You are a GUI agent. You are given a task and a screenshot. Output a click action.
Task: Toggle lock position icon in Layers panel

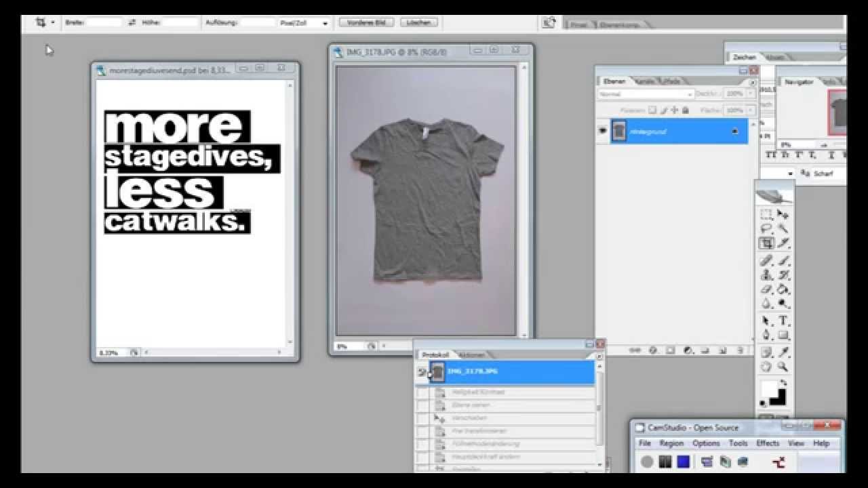tap(675, 110)
